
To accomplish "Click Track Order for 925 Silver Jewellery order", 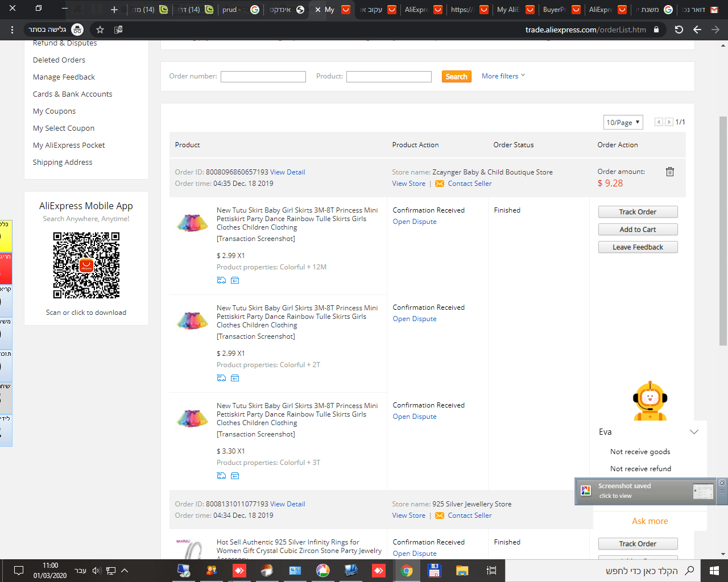I will [x=638, y=544].
